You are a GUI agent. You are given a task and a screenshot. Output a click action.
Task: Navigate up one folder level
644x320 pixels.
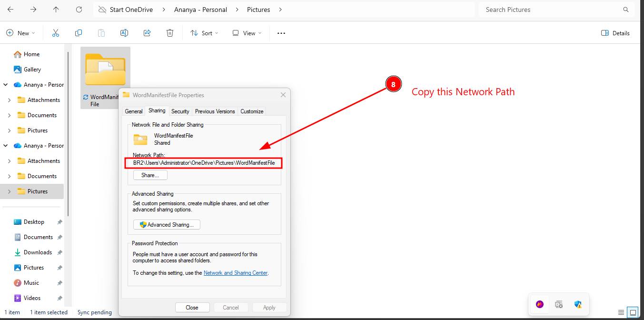pos(56,10)
